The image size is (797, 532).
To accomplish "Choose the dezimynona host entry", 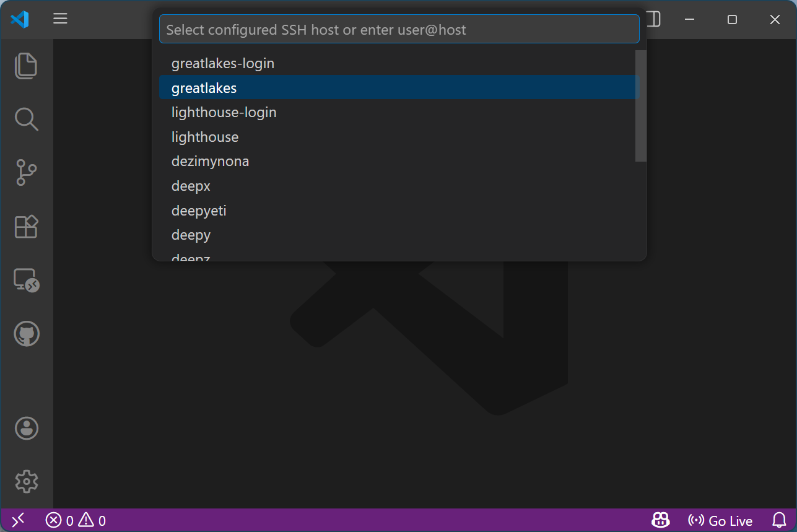I will (x=210, y=161).
